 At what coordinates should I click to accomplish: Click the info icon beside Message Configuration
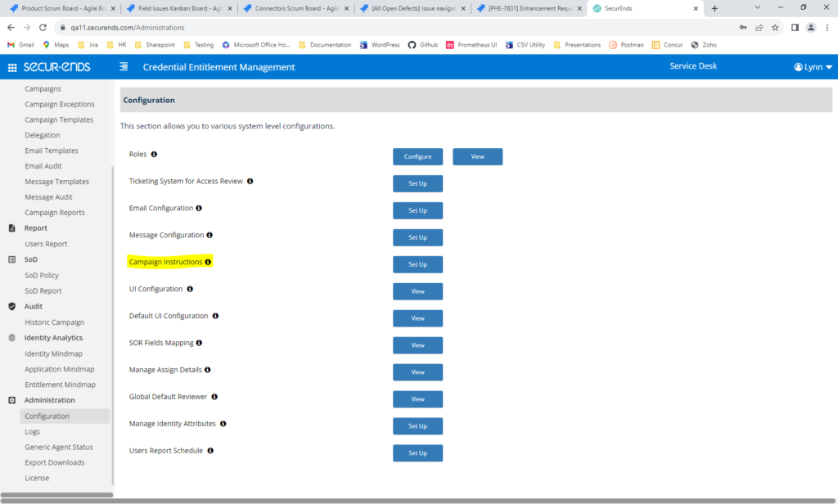pos(209,235)
